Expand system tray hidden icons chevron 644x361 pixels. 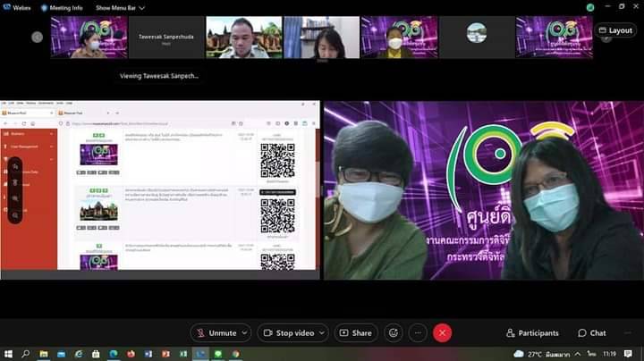coord(578,354)
